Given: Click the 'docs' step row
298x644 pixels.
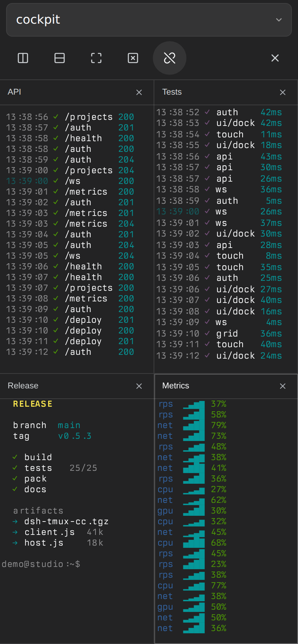Looking at the screenshot, I should pos(29,489).
